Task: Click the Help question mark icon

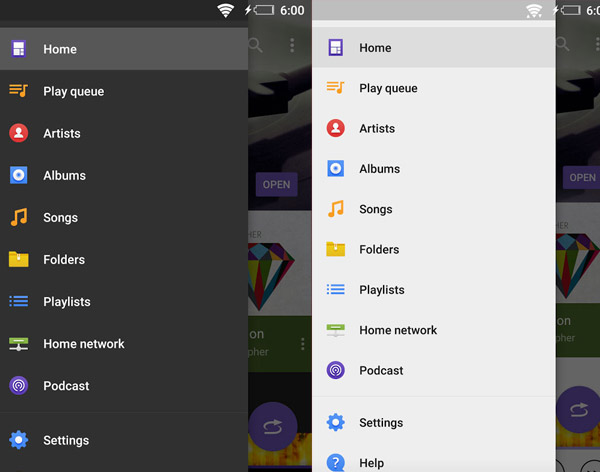Action: [336, 462]
